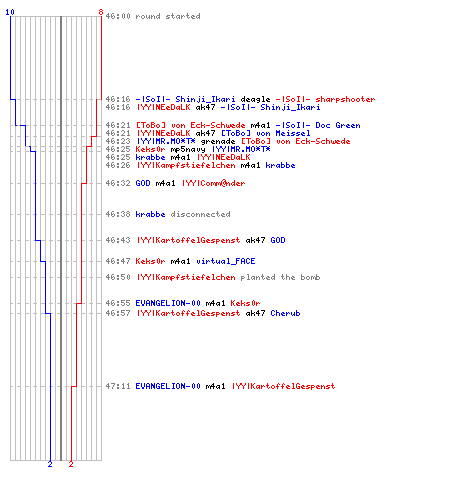This screenshot has width=450, height=500.
Task: Click the 'planted the bomb' event
Action: [280, 277]
